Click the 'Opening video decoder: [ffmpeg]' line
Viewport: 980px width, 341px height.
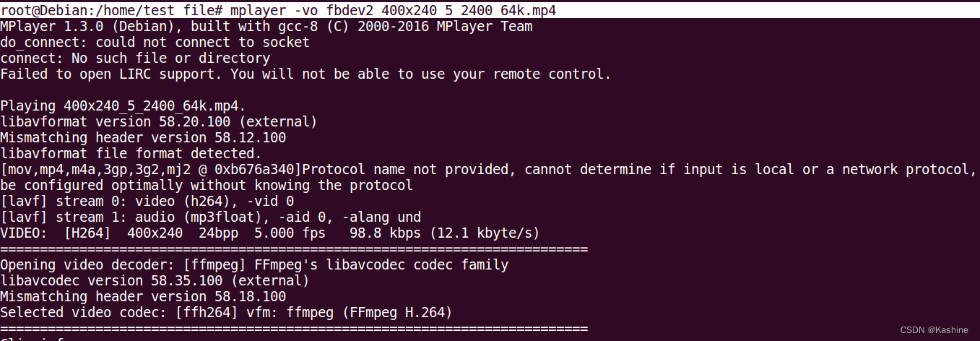pyautogui.click(x=254, y=264)
